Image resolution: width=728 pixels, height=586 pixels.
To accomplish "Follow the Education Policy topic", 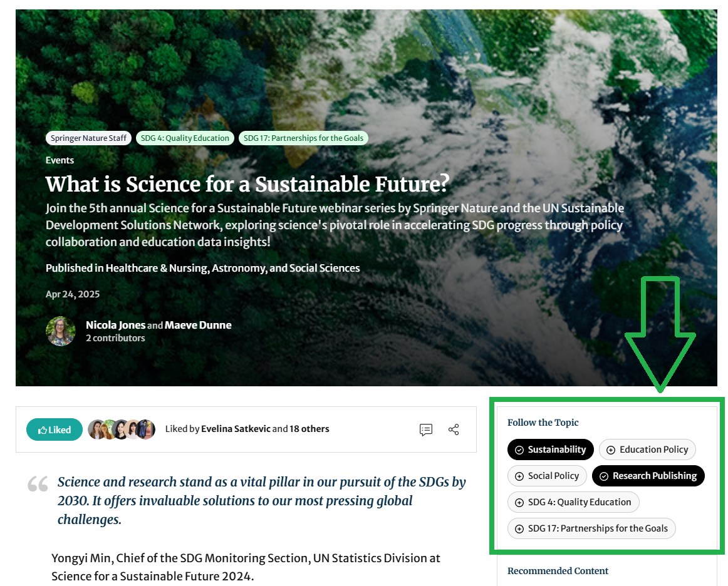I will (647, 450).
